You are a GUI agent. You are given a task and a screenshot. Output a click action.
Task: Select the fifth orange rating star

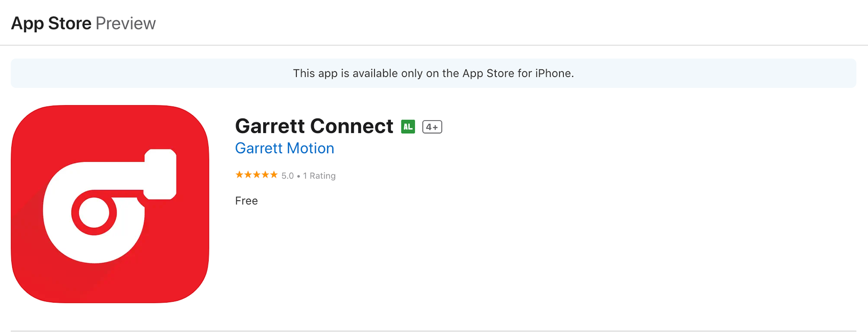(x=274, y=175)
